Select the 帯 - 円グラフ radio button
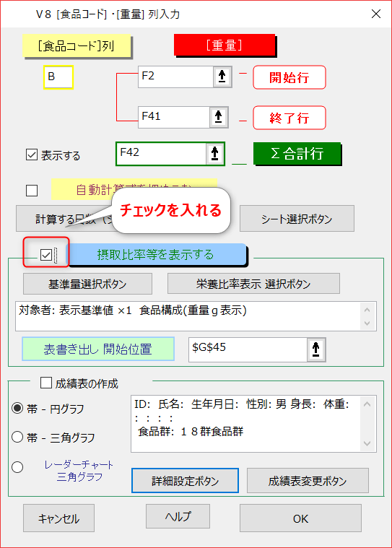Viewport: 392px width, 548px height. click(17, 408)
